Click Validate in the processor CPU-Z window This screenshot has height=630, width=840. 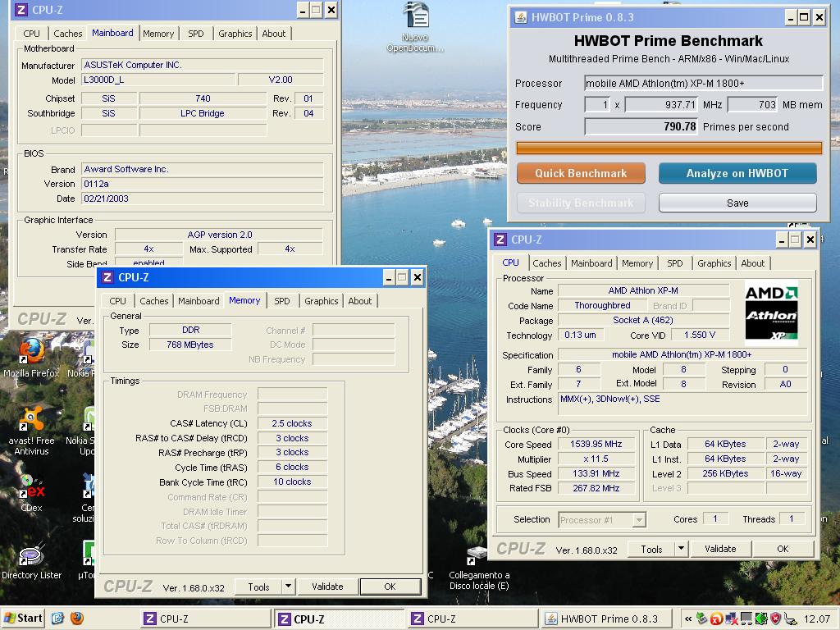point(720,549)
